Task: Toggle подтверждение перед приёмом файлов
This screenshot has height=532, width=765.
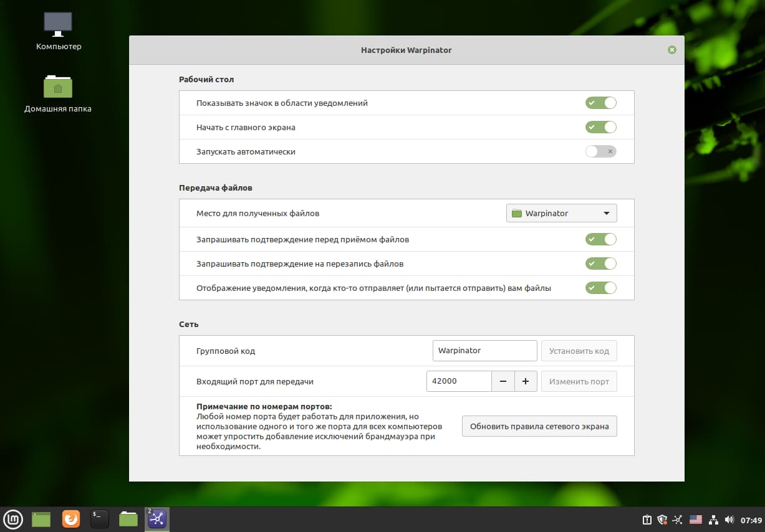Action: point(600,239)
